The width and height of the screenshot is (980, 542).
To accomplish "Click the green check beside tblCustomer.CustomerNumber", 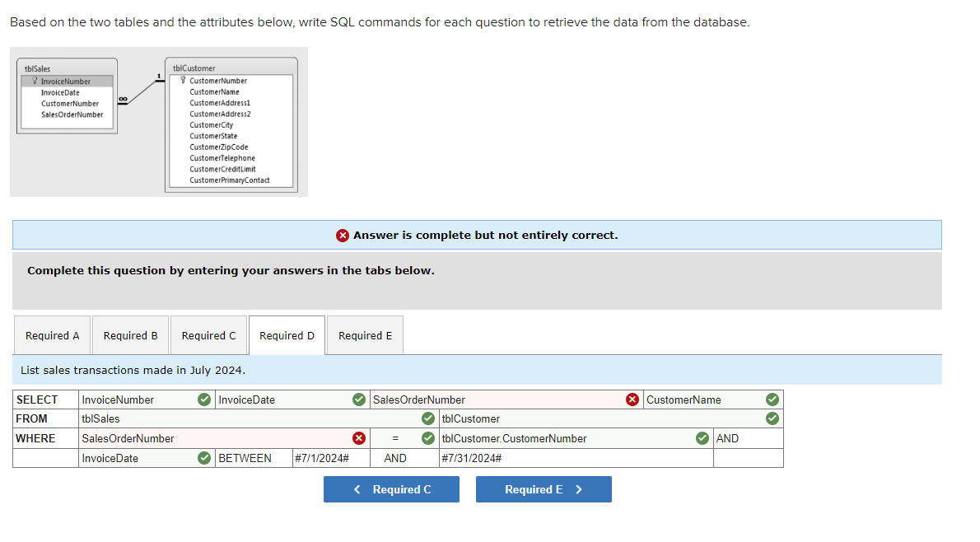I will pyautogui.click(x=702, y=438).
